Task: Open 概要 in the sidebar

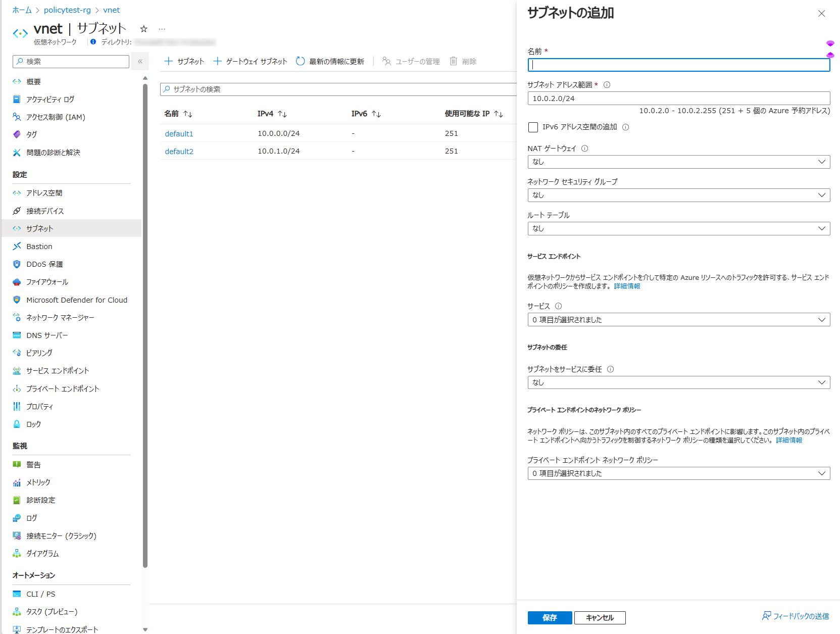Action: coord(33,82)
